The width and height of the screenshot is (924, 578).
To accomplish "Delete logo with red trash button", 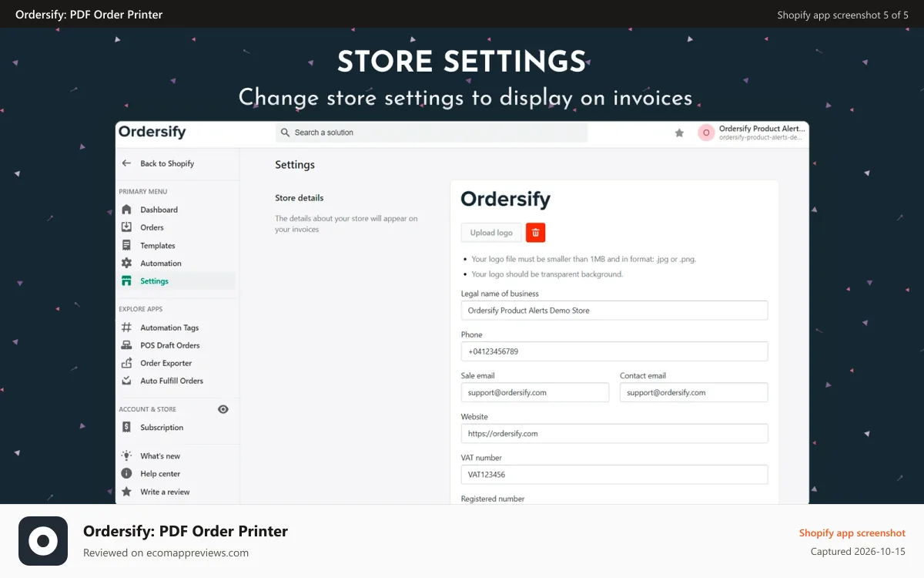I will point(535,233).
